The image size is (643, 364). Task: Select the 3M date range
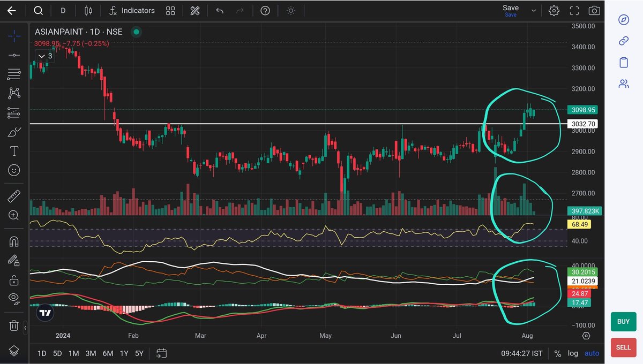(x=91, y=354)
